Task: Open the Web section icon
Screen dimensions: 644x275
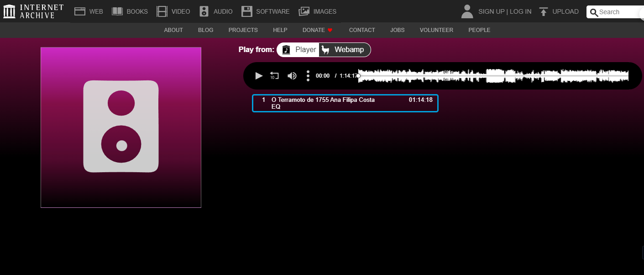Action: point(80,11)
